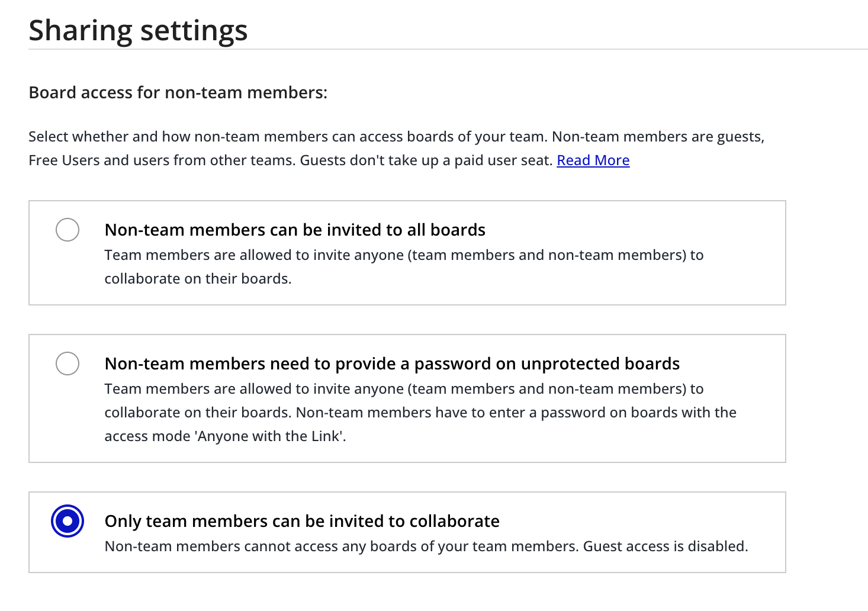Viewport: 868px width, 611px height.
Task: Click the 'need to provide a password' option title
Action: click(392, 364)
